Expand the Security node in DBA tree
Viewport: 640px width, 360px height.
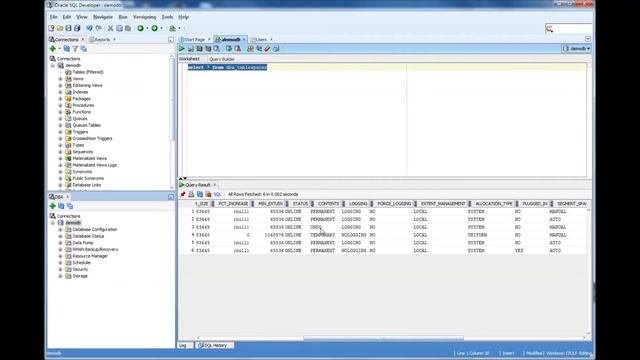coord(60,269)
